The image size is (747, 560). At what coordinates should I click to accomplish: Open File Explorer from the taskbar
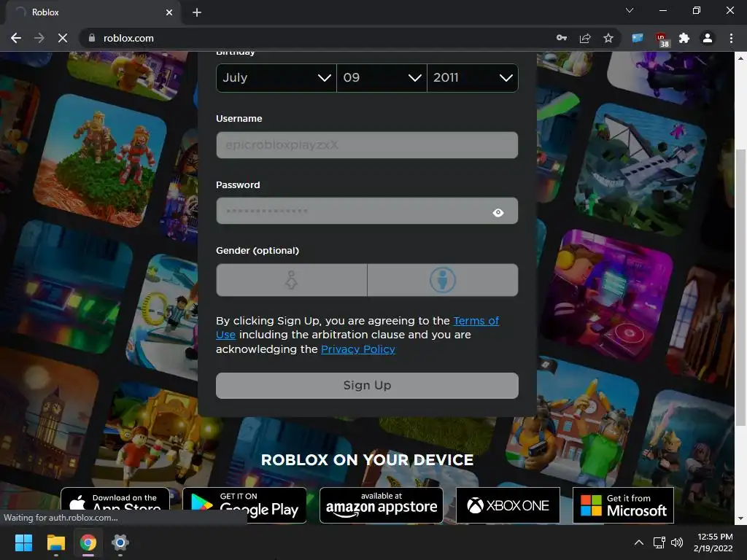[x=55, y=542]
